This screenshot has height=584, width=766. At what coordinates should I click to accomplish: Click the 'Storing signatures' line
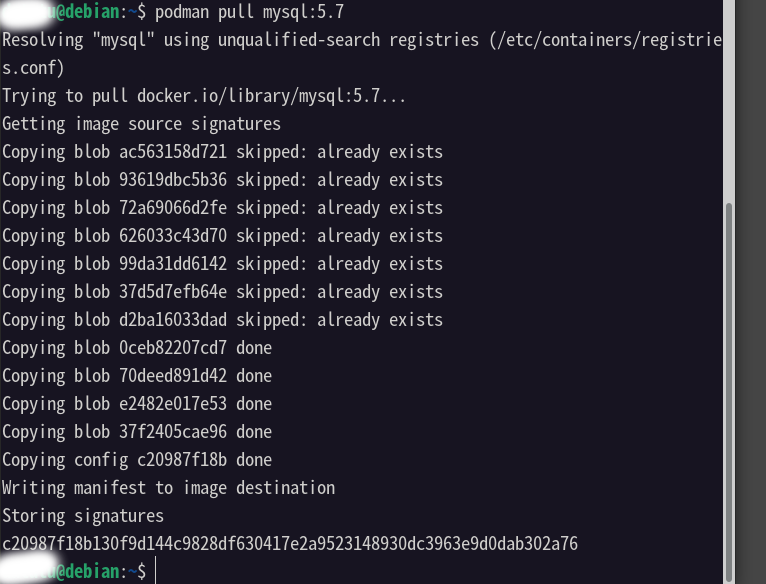83,516
